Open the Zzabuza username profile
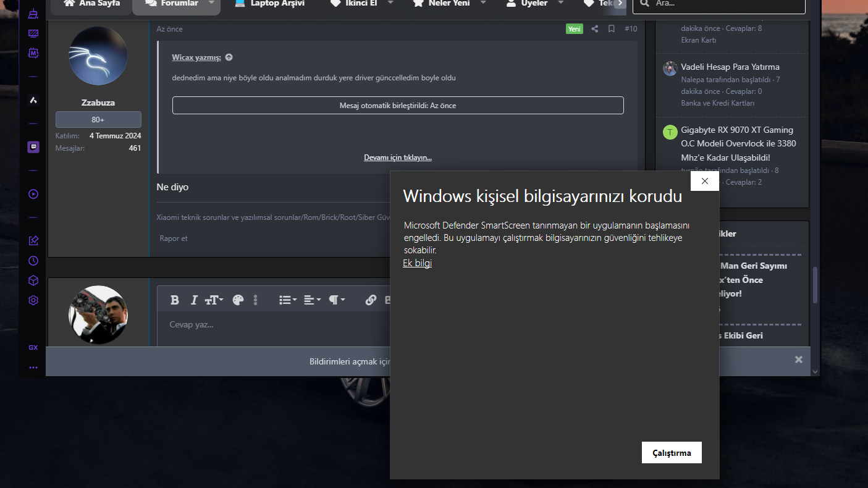The width and height of the screenshot is (868, 488). point(98,103)
